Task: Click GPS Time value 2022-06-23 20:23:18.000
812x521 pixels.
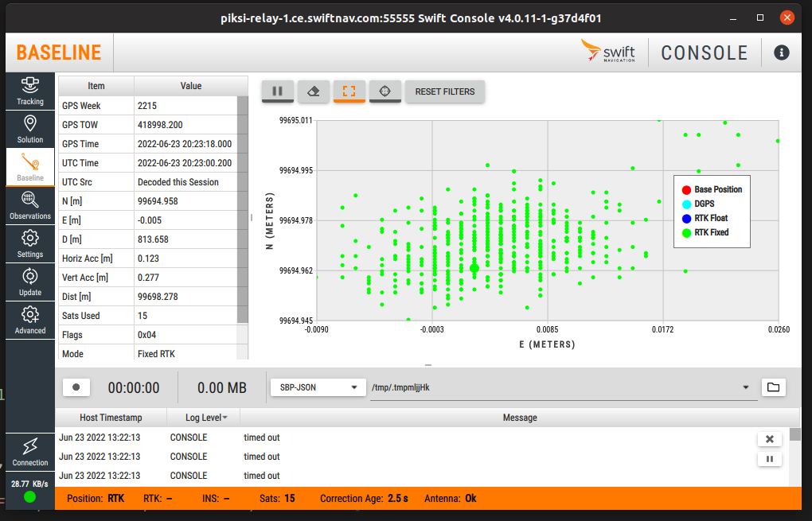Action: pyautogui.click(x=185, y=144)
